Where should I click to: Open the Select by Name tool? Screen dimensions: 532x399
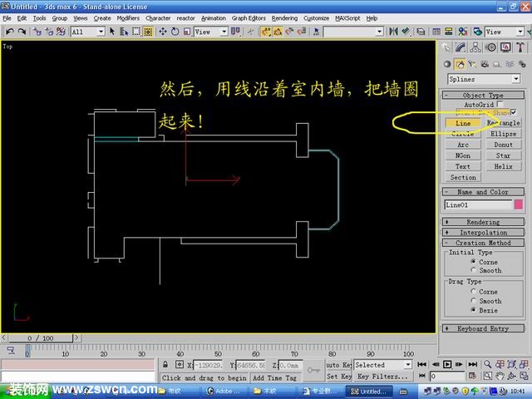[x=124, y=32]
